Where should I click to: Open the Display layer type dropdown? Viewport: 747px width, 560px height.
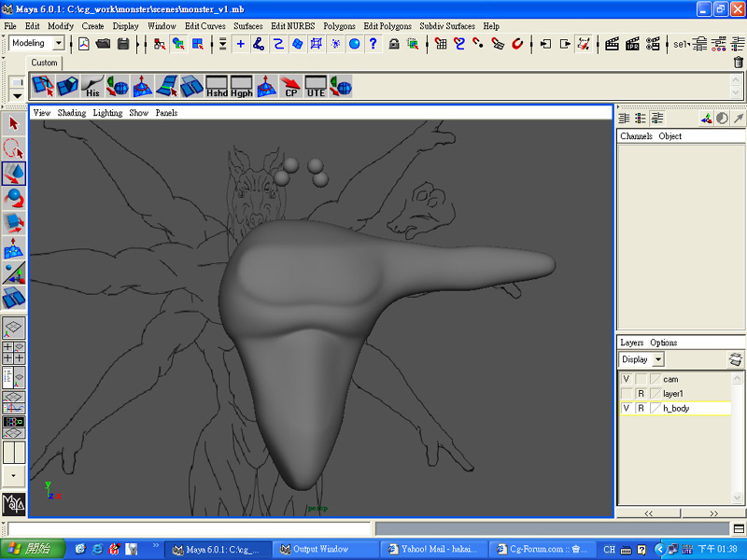[658, 359]
